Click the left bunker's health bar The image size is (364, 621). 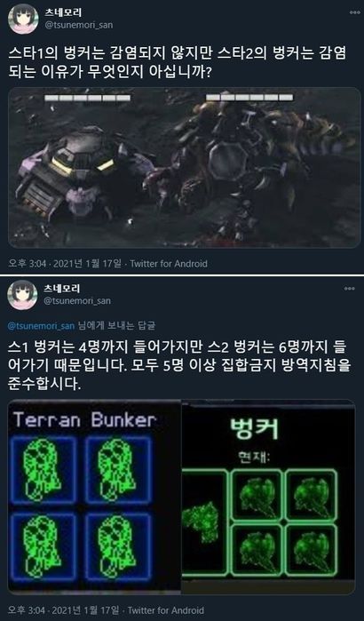point(87,98)
